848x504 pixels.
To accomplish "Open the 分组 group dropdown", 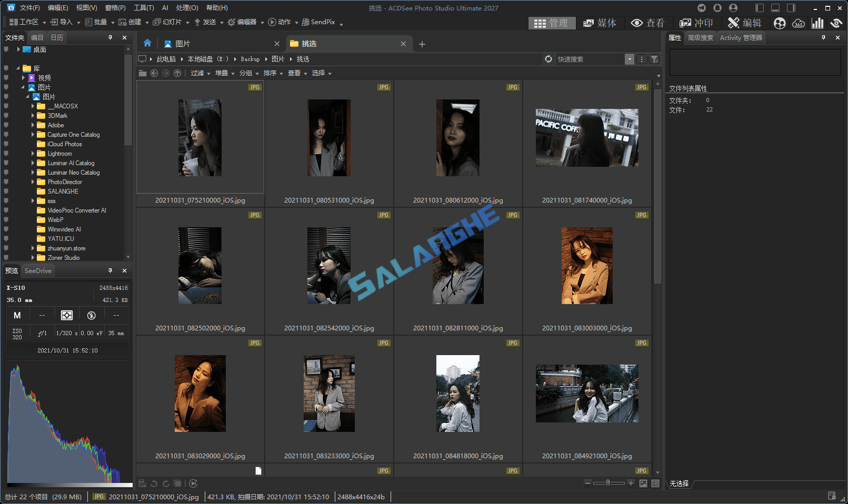I will [x=249, y=73].
